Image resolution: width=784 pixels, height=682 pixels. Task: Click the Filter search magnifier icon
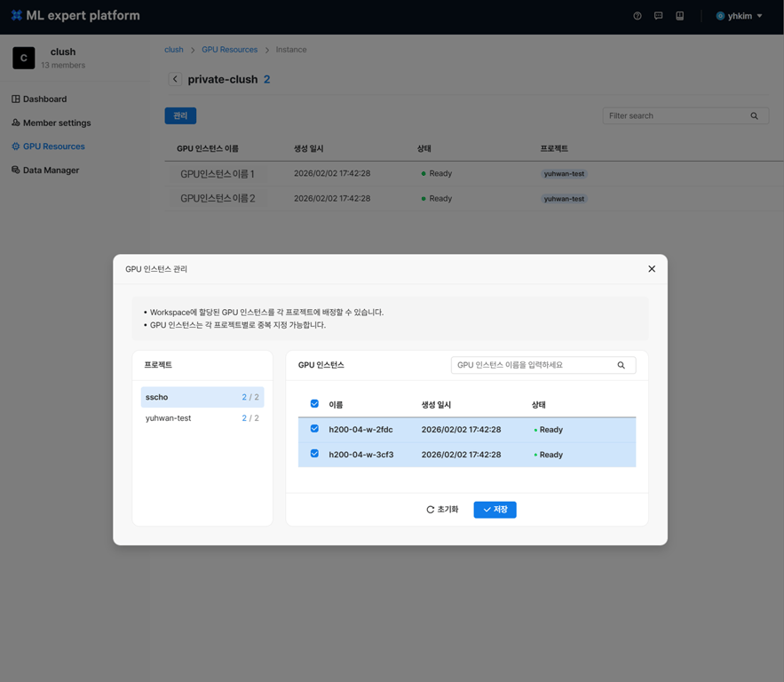tap(754, 116)
